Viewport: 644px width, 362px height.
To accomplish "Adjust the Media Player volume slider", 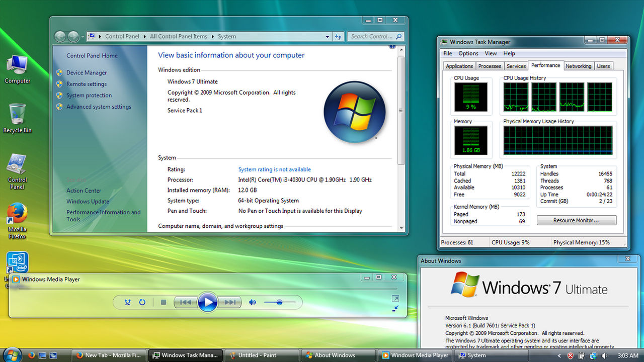I will tap(279, 302).
